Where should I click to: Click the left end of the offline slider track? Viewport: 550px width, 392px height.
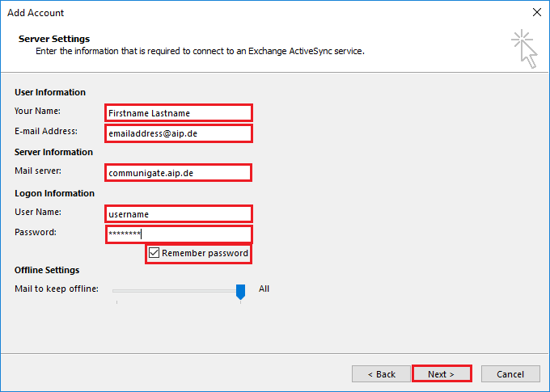click(x=116, y=290)
